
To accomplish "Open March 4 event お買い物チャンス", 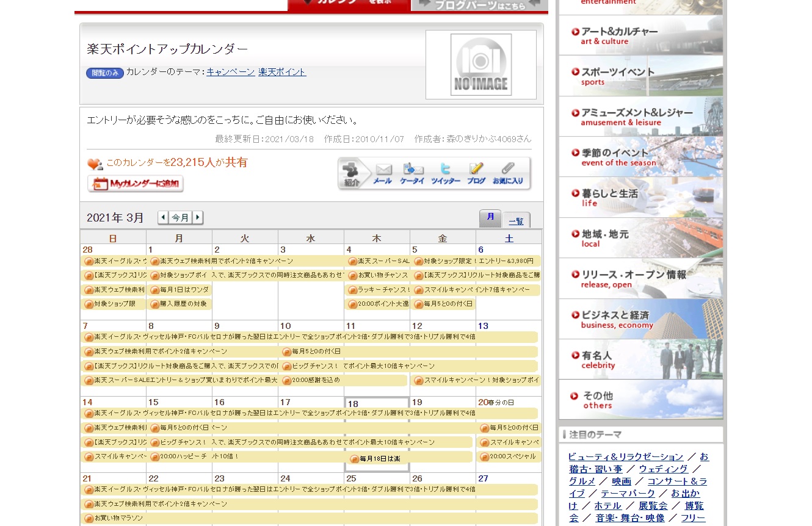I will [378, 275].
